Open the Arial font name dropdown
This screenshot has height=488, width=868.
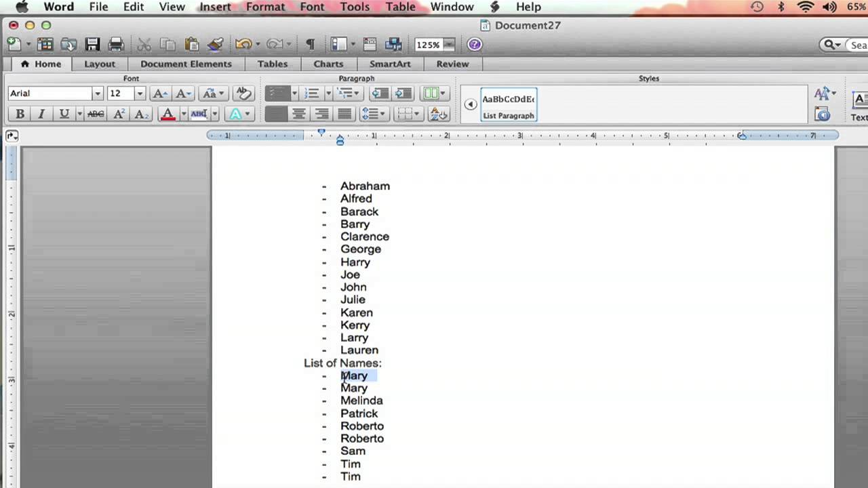97,94
